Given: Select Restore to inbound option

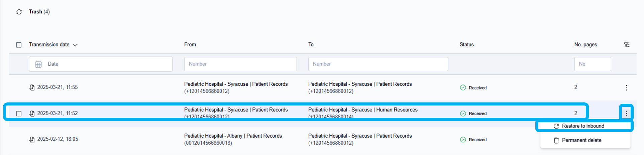Looking at the screenshot, I should 583,126.
